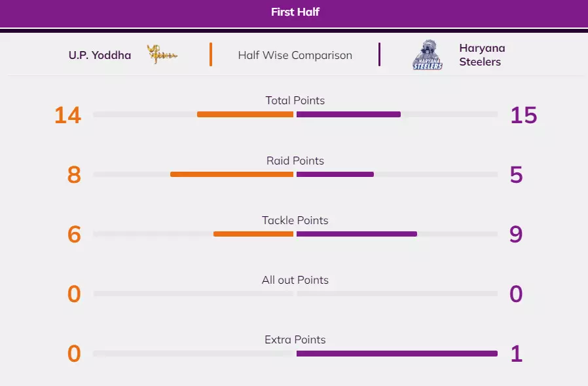Click U.P. Yoddha's total score of 14
Viewport: 588px width, 386px height.
click(x=67, y=115)
